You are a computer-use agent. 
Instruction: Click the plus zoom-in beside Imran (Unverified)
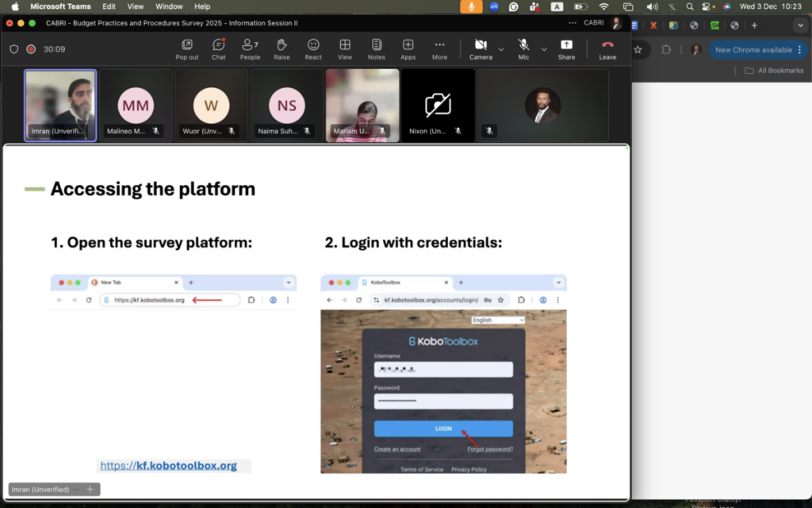point(90,489)
